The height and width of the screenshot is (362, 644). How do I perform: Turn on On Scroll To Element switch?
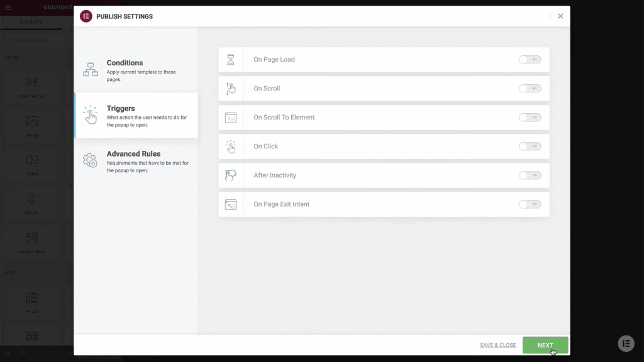[530, 118]
